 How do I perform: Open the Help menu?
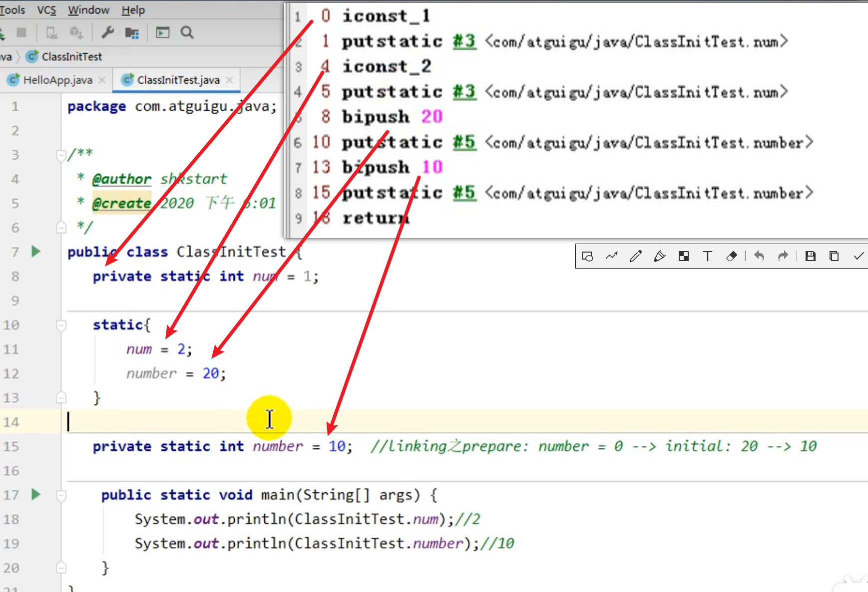[x=133, y=10]
